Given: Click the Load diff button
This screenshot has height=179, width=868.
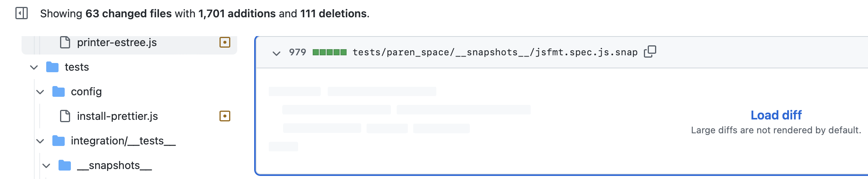Looking at the screenshot, I should tap(776, 115).
